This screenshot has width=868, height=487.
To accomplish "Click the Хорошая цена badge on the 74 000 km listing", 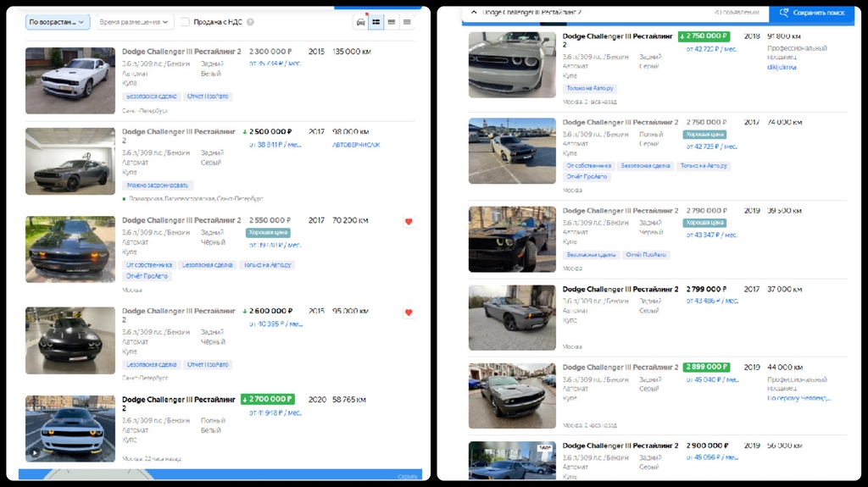I will click(x=704, y=135).
